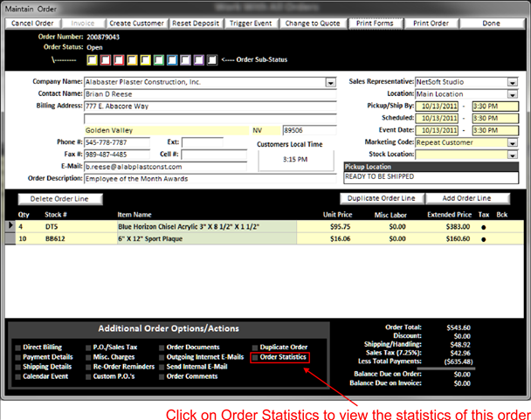Expand the Company Name dropdown
This screenshot has height=420, width=531.
(331, 82)
